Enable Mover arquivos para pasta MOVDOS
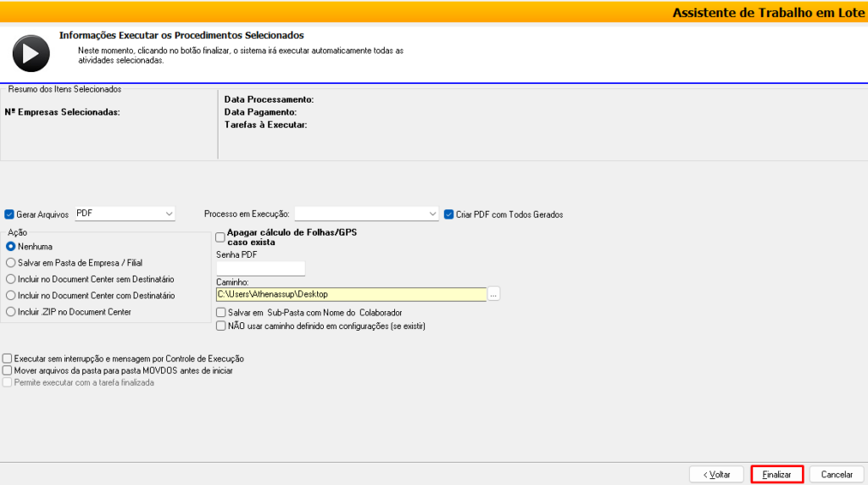 pos(8,371)
